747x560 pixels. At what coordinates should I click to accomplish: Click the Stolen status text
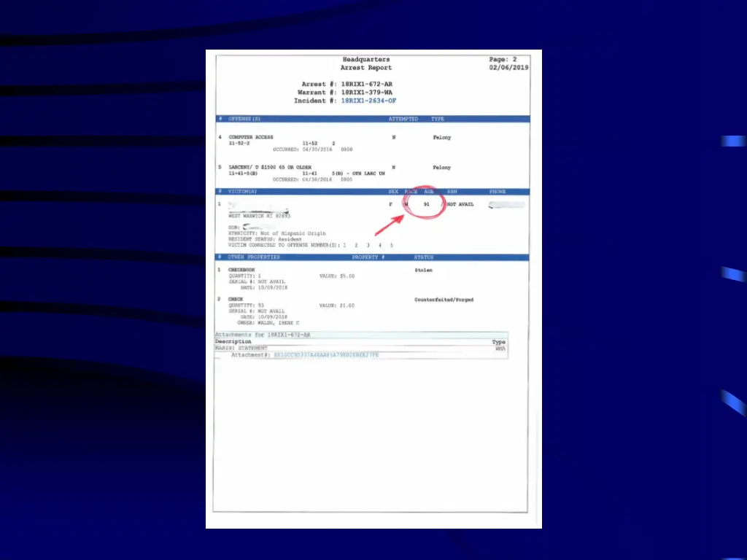423,270
